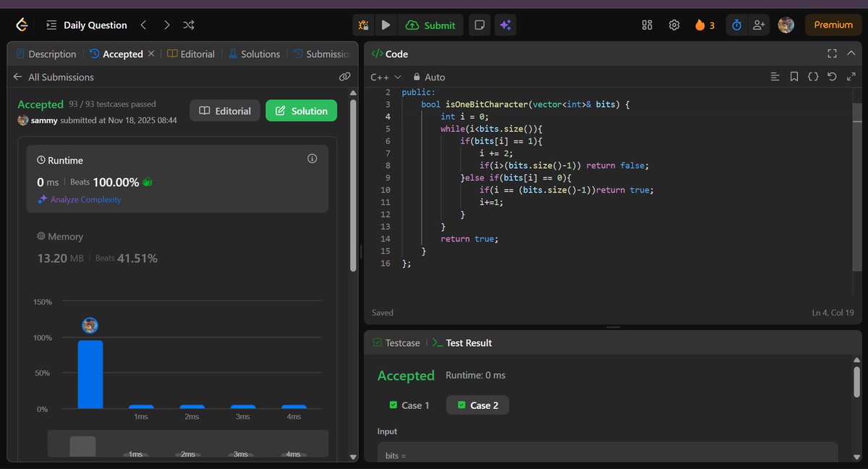The image size is (868, 469).
Task: Open settings gear icon
Action: point(674,25)
